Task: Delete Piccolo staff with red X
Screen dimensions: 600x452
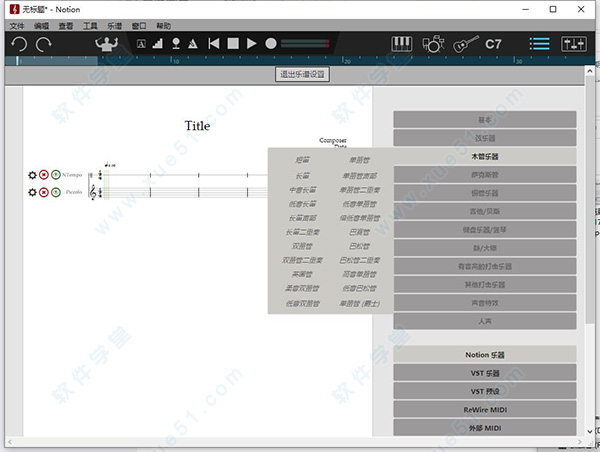Action: tap(44, 192)
